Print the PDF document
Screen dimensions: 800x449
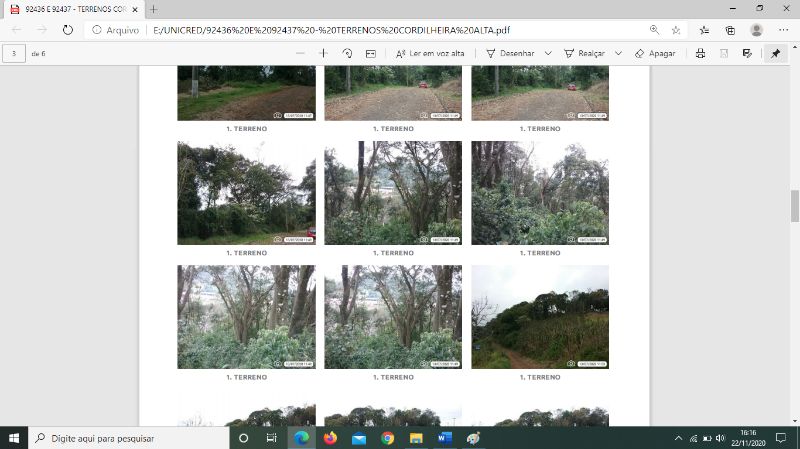click(x=701, y=53)
